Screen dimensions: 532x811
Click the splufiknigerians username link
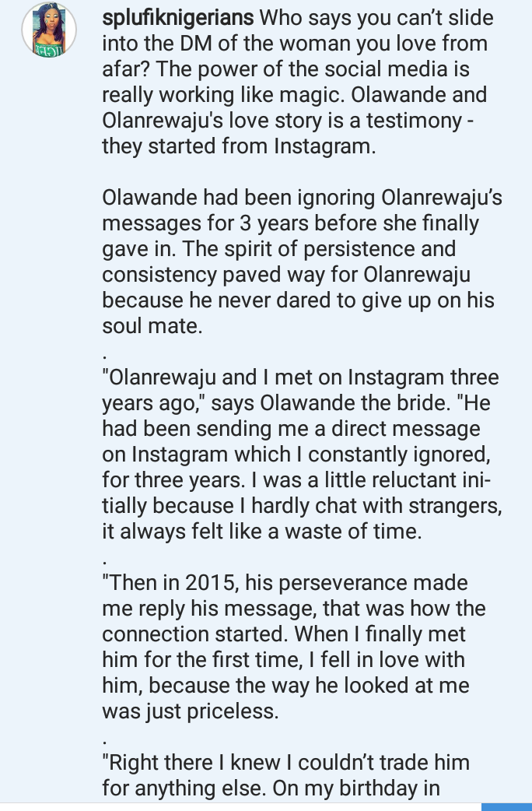click(x=178, y=18)
